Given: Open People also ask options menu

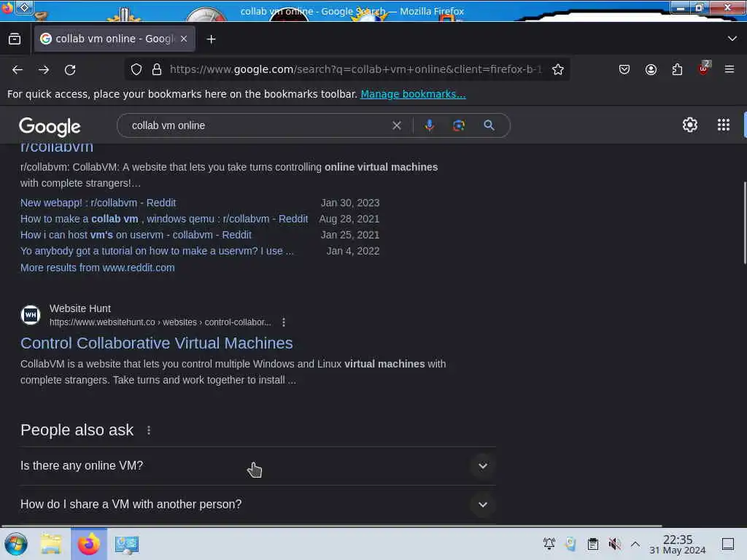Looking at the screenshot, I should 149,430.
